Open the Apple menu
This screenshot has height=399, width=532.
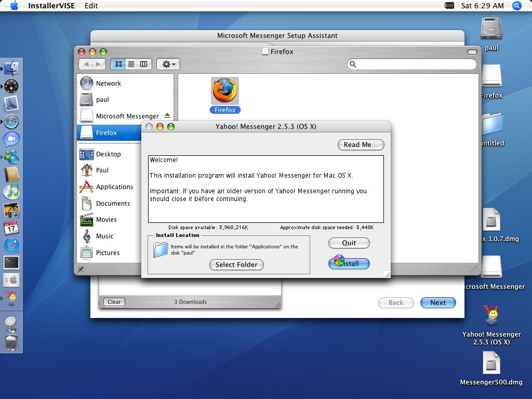click(x=14, y=6)
